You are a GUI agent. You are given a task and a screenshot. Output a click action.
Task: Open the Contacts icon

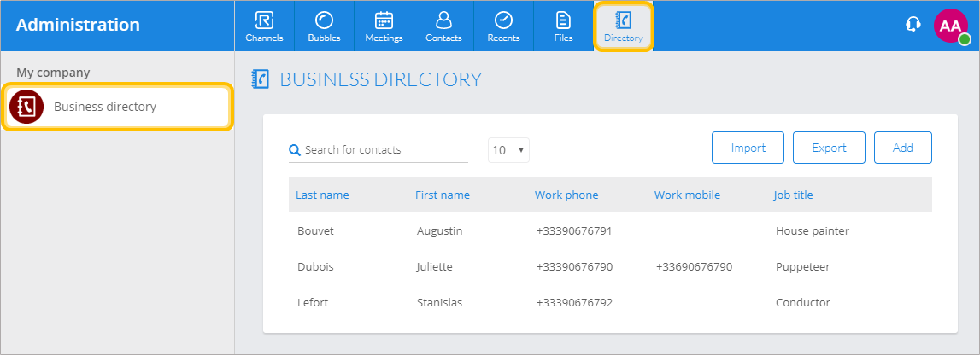pos(443,26)
